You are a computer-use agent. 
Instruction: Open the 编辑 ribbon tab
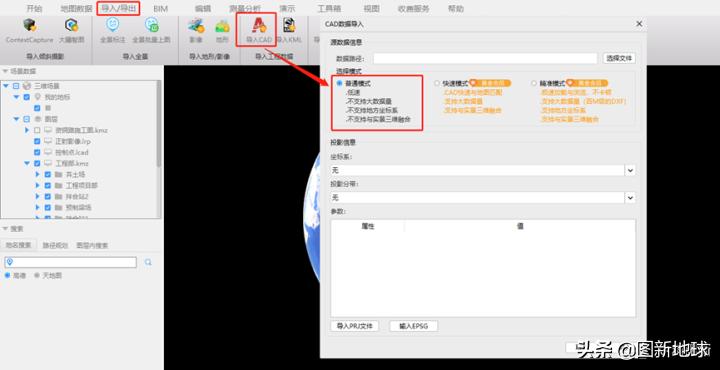pyautogui.click(x=202, y=8)
